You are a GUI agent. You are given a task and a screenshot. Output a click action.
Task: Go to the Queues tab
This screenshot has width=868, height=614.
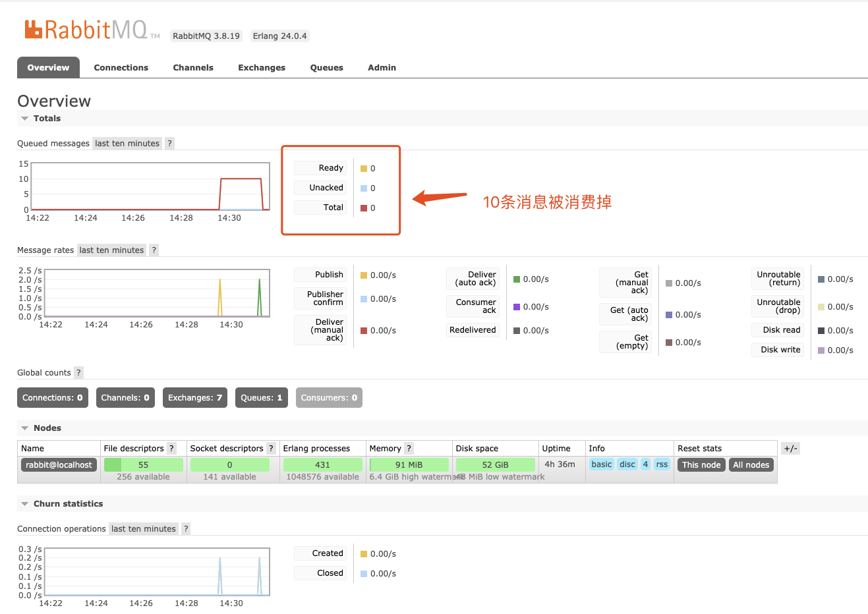(x=327, y=68)
